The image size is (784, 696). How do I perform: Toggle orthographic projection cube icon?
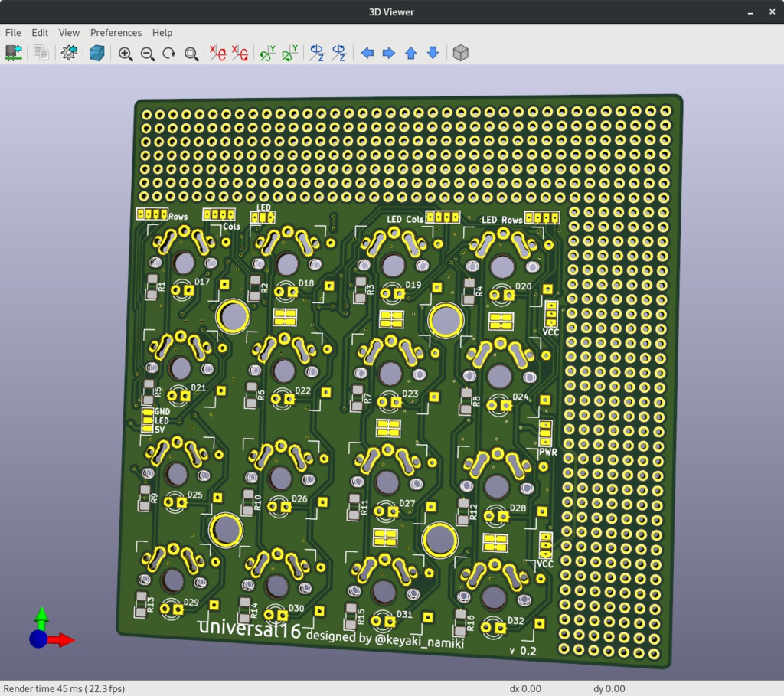pyautogui.click(x=460, y=54)
